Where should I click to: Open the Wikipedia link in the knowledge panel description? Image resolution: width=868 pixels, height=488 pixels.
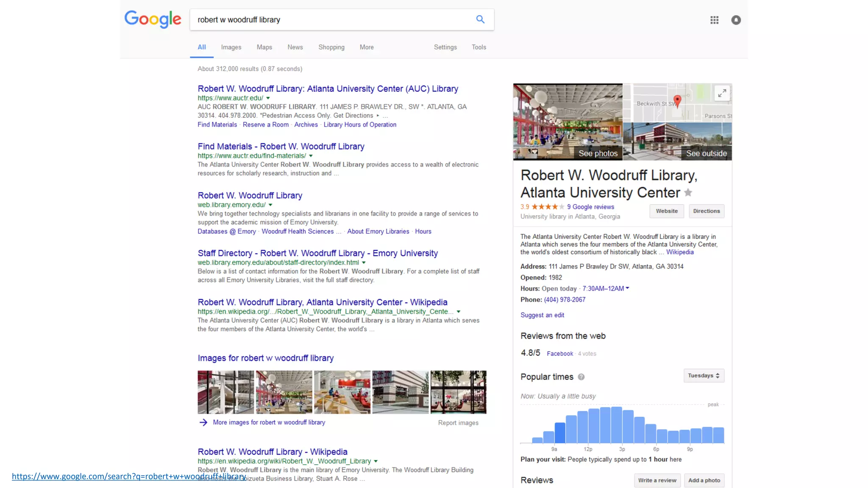(680, 252)
